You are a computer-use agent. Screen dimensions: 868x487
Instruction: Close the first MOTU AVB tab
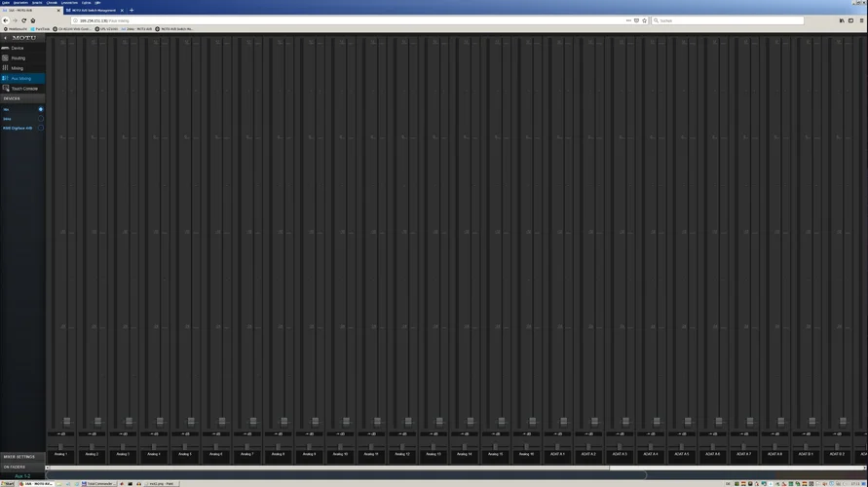[x=58, y=10]
